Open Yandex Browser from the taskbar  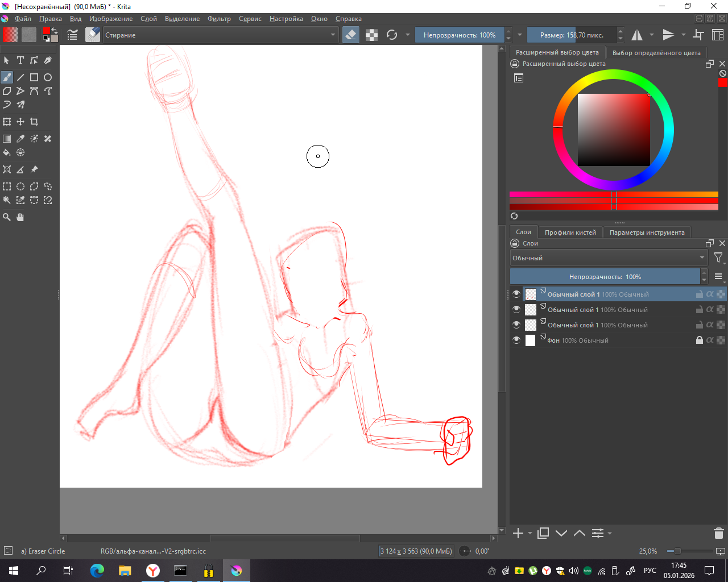point(153,571)
